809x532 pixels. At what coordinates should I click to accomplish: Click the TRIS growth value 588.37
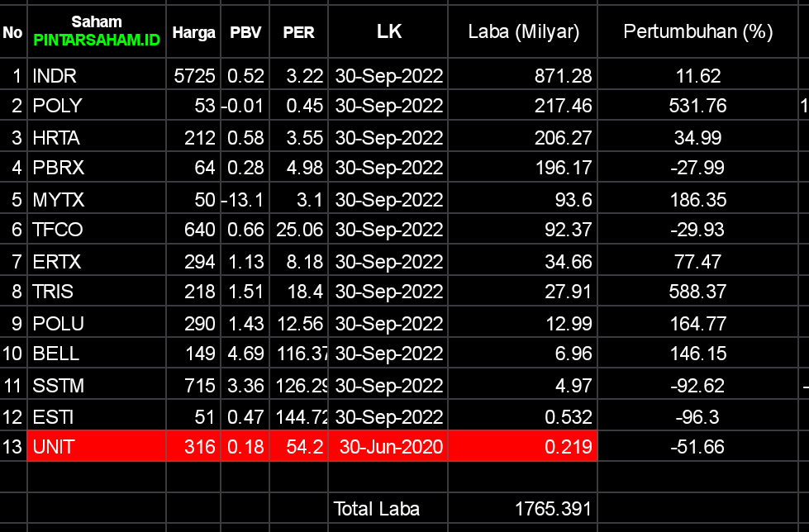[697, 292]
